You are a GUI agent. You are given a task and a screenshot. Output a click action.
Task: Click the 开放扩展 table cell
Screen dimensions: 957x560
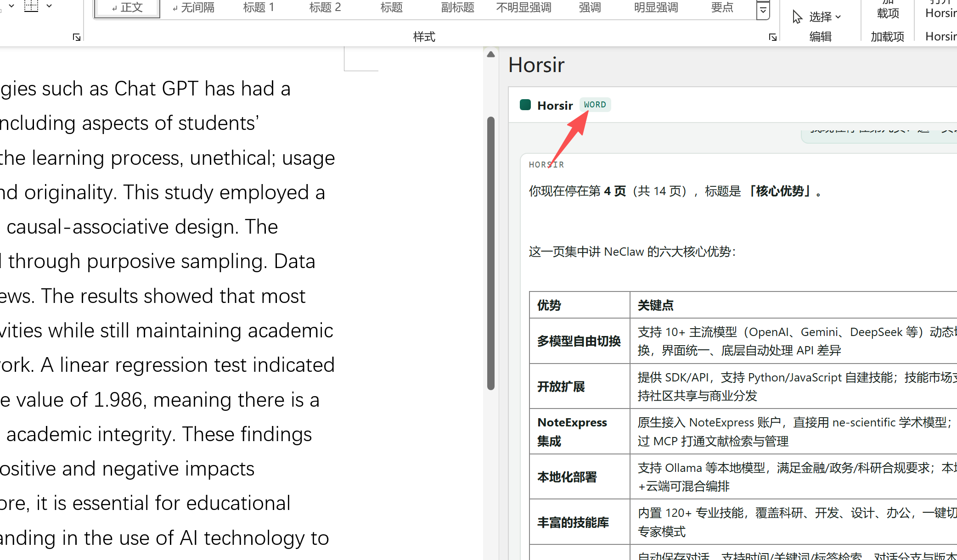coord(579,386)
